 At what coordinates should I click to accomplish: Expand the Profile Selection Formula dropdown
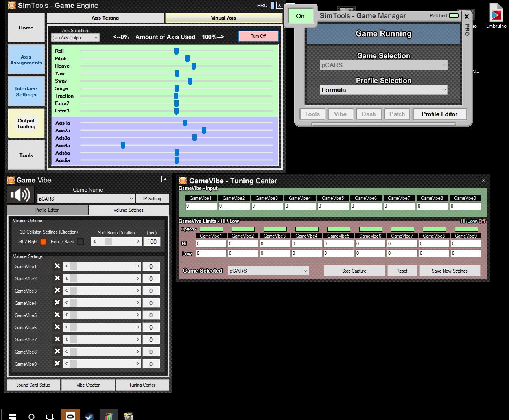pos(384,90)
